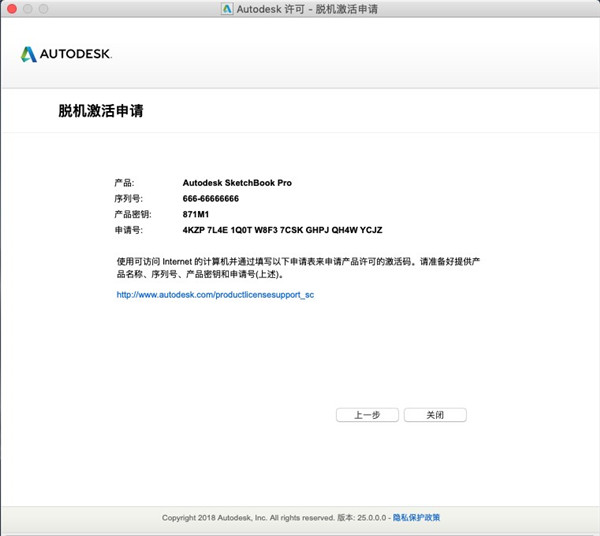This screenshot has width=600, height=536.
Task: Click the 申请号 label
Action: pos(129,230)
